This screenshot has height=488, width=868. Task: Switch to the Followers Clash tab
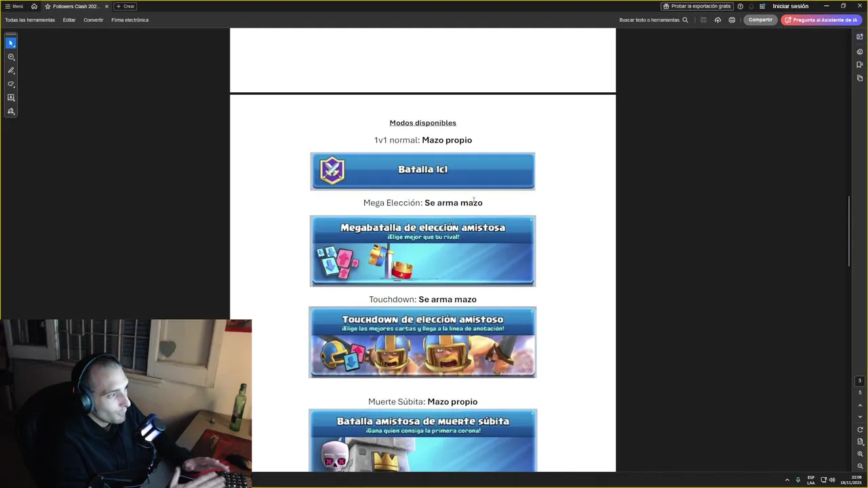click(x=76, y=6)
